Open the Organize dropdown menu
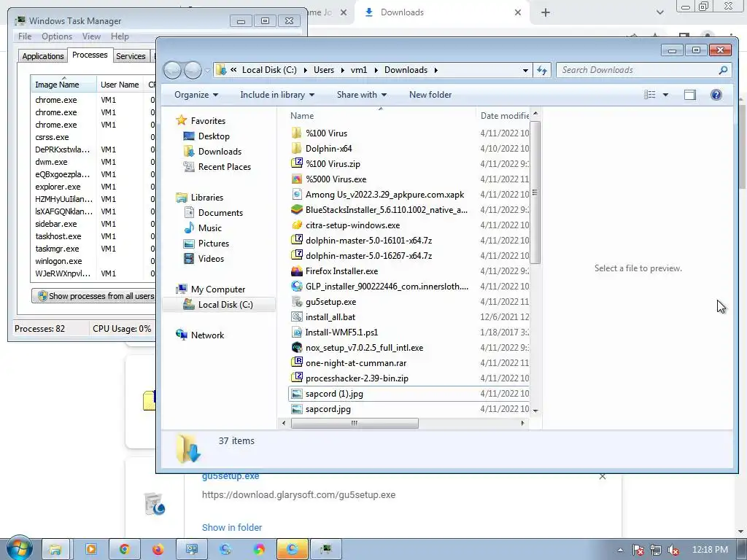This screenshot has width=747, height=560. 196,95
